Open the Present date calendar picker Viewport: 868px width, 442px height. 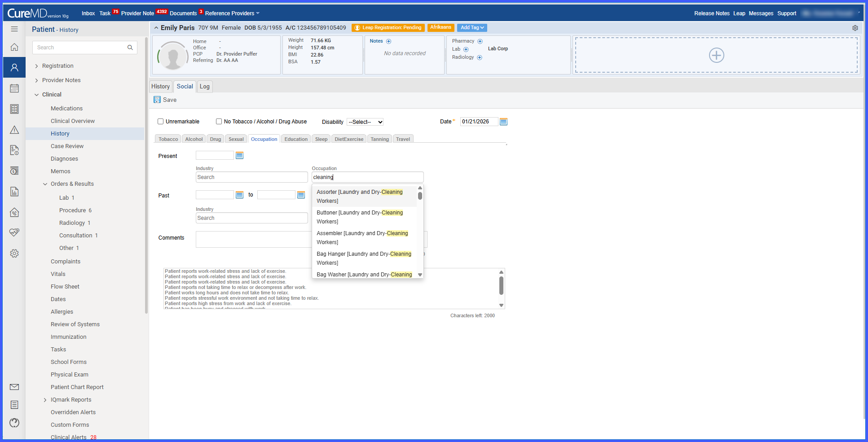point(240,156)
